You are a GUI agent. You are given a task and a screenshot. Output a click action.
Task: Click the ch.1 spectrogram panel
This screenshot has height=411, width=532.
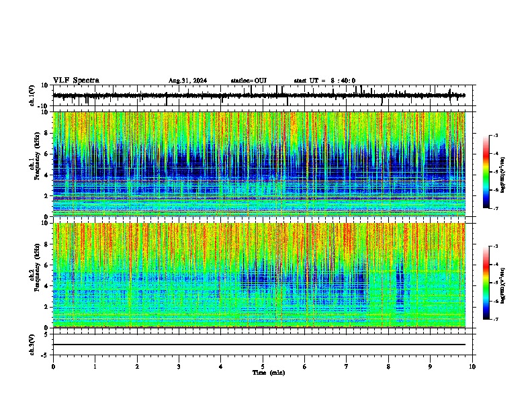(259, 164)
